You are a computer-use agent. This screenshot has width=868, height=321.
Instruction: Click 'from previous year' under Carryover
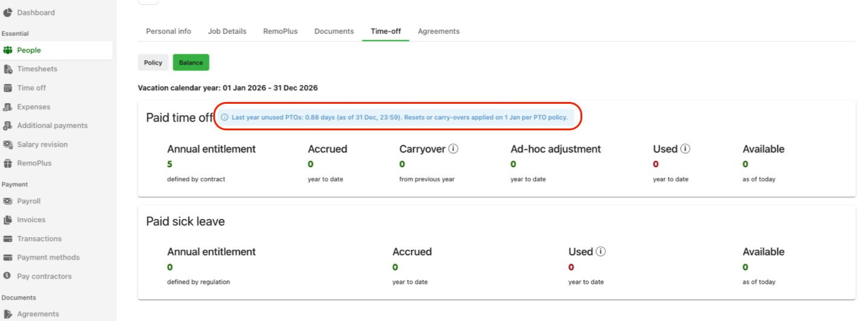(426, 179)
